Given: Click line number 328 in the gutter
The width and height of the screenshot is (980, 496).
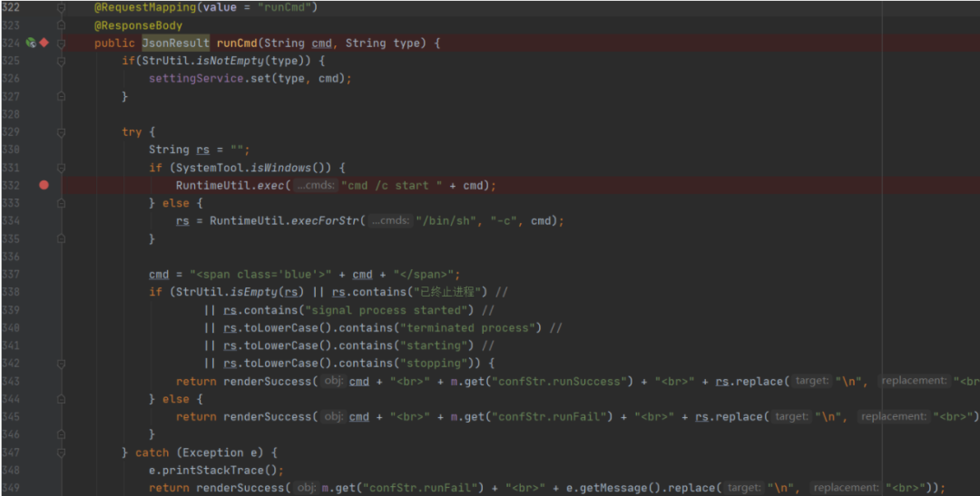Looking at the screenshot, I should (11, 114).
